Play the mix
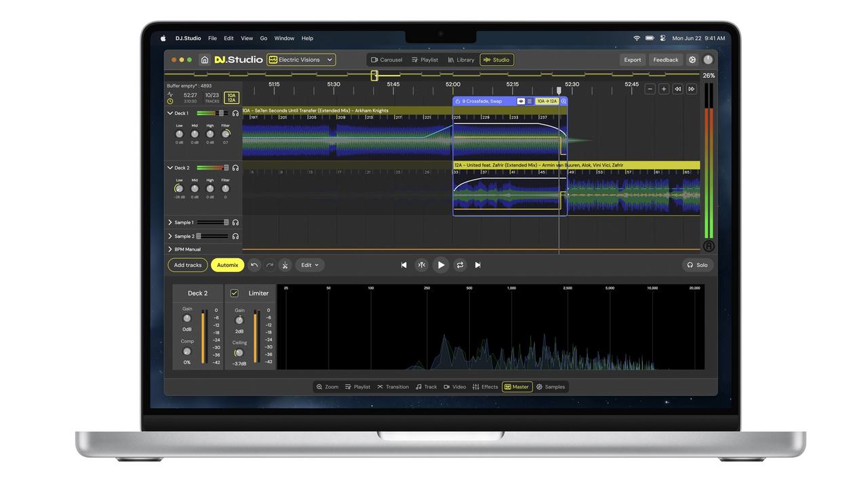Viewport: 868px width, 488px height. pos(441,265)
